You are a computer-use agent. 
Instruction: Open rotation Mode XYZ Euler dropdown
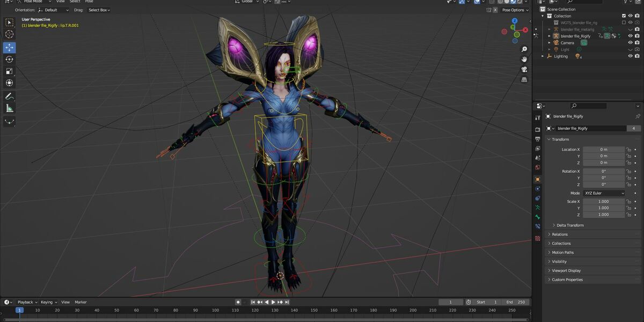pyautogui.click(x=604, y=193)
